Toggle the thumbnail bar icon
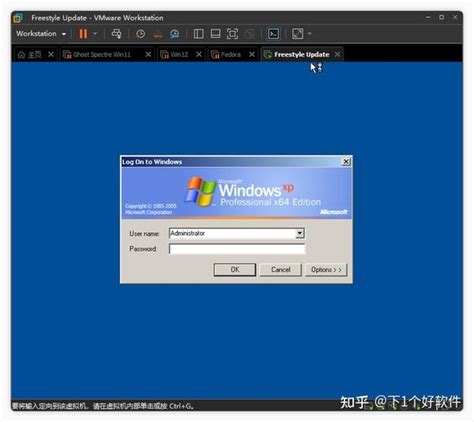The width and height of the screenshot is (474, 422). (x=215, y=34)
